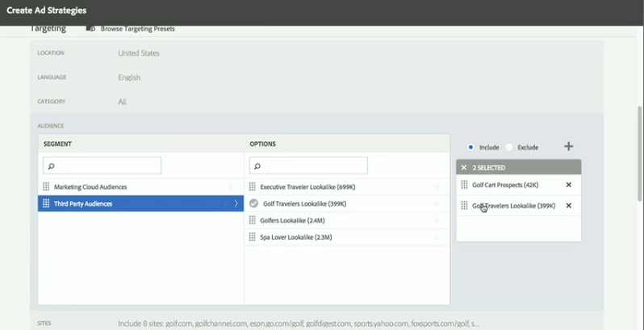Uncheck the Golf Travelers Lookalike checkmark
The image size is (644, 330).
pos(254,203)
